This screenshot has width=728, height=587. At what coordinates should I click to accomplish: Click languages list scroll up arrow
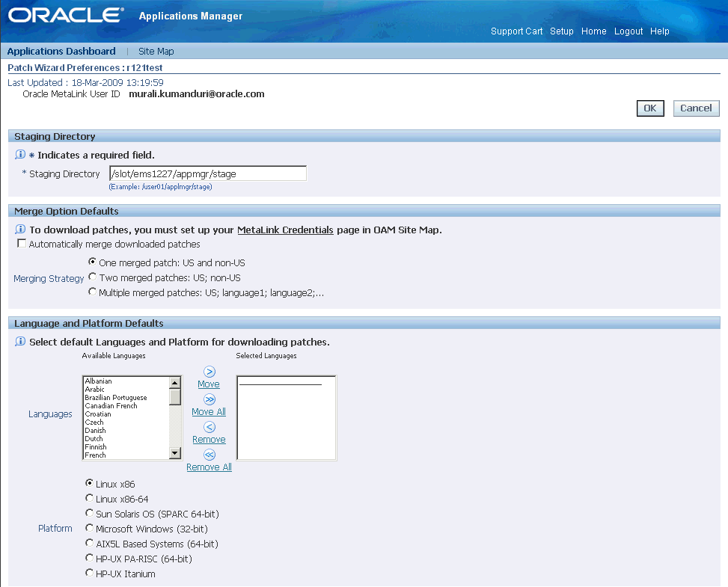pyautogui.click(x=175, y=383)
